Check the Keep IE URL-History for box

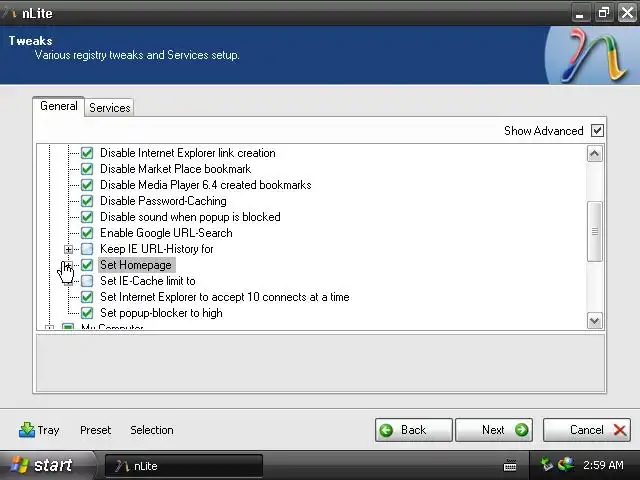(87, 249)
